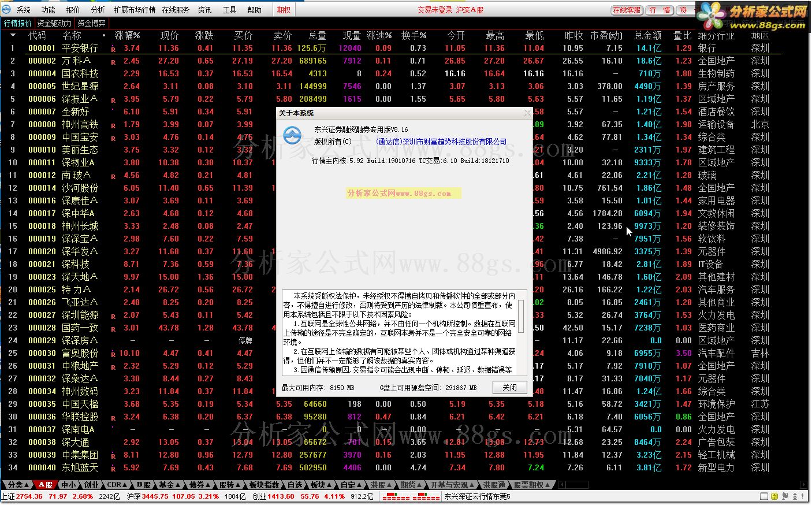Expand the 创业 board tab

point(92,485)
